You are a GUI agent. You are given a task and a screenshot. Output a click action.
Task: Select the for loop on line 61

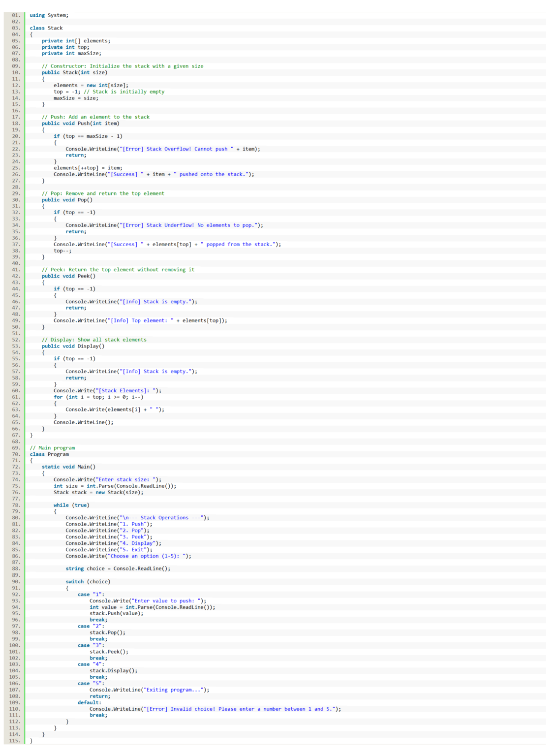pos(98,397)
